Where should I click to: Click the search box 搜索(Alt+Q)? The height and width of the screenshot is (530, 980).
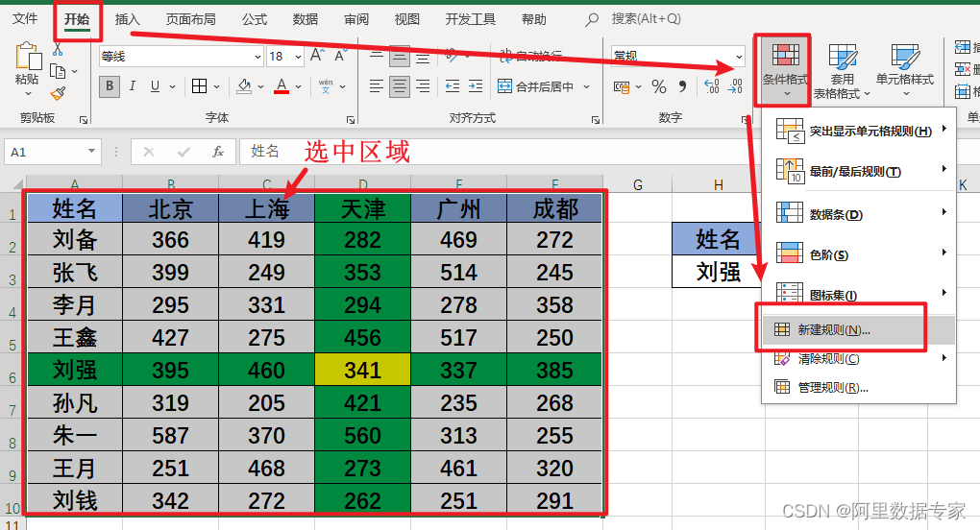(x=646, y=19)
